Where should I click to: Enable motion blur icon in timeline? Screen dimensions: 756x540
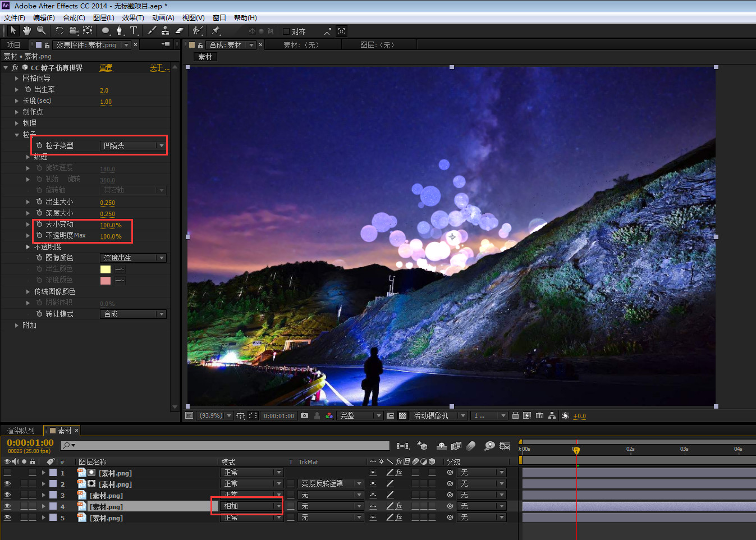(471, 446)
